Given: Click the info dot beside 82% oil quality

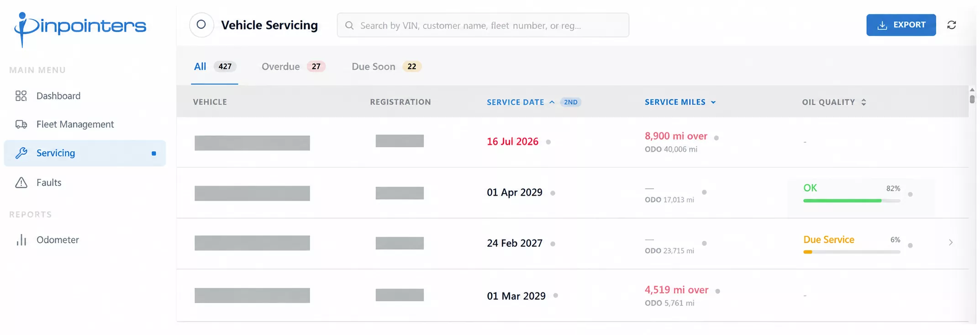Looking at the screenshot, I should click(910, 195).
